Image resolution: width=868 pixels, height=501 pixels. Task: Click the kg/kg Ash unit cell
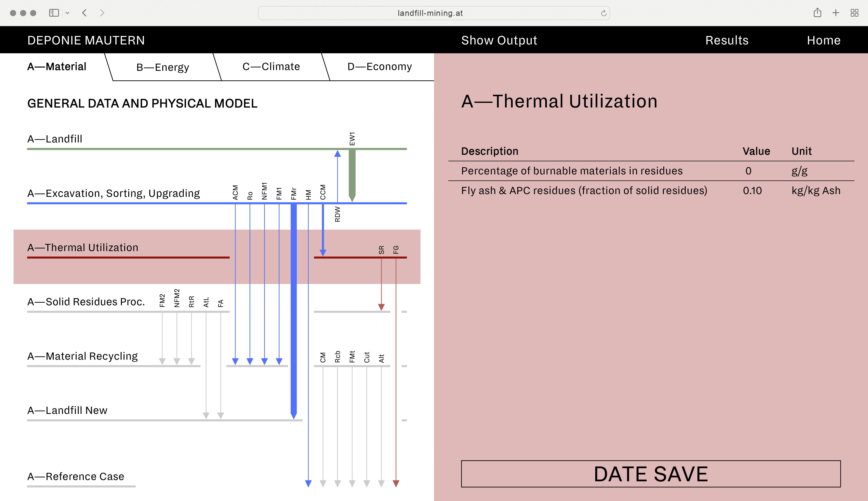pos(816,191)
